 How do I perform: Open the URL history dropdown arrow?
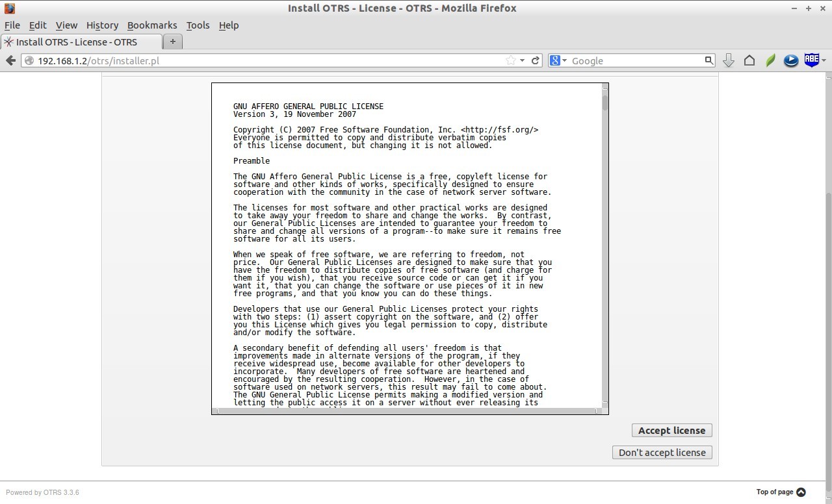[522, 61]
